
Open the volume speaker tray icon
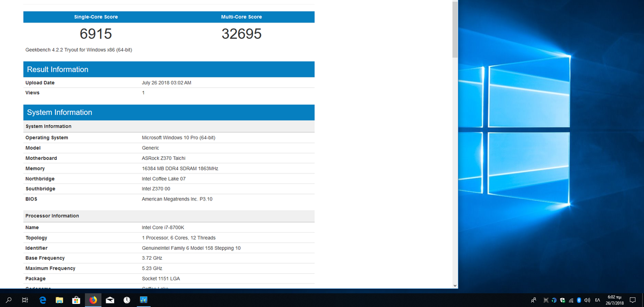[587, 300]
